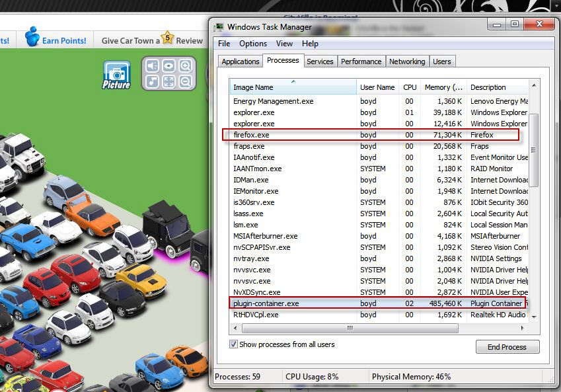Toggle Show processes from all users checkbox
Viewport: 561px width, 392px height.
233,344
